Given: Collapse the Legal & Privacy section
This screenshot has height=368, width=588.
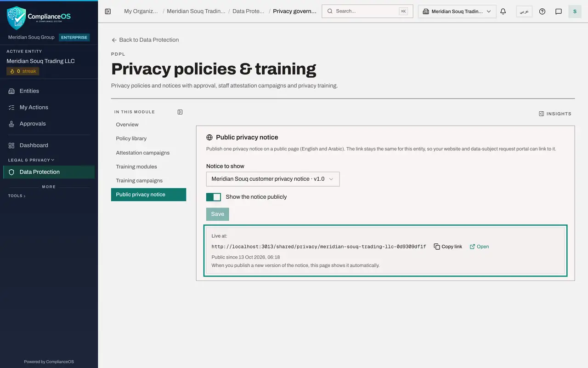Looking at the screenshot, I should click(x=31, y=160).
